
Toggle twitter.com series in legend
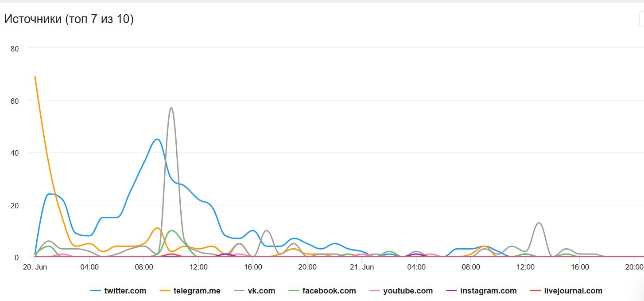tap(125, 291)
